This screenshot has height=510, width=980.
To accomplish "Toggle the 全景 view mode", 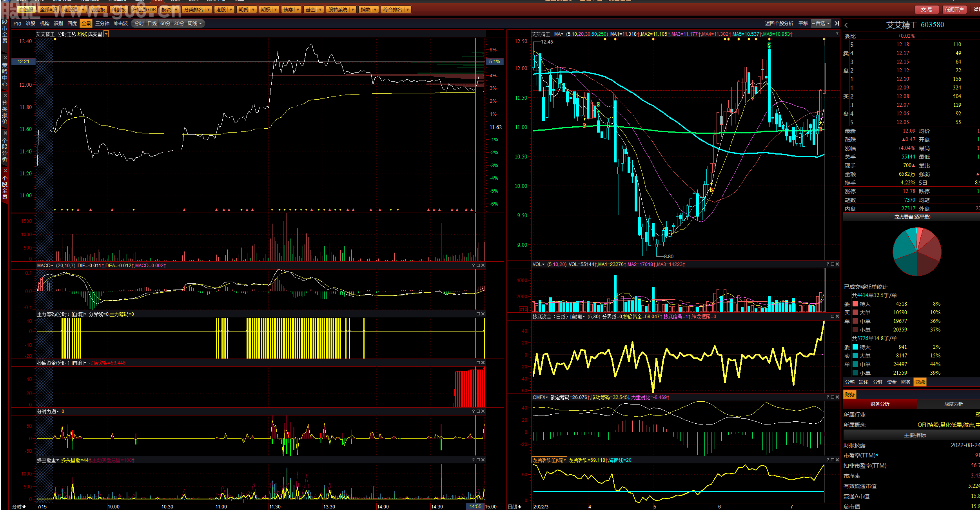I will pos(86,24).
